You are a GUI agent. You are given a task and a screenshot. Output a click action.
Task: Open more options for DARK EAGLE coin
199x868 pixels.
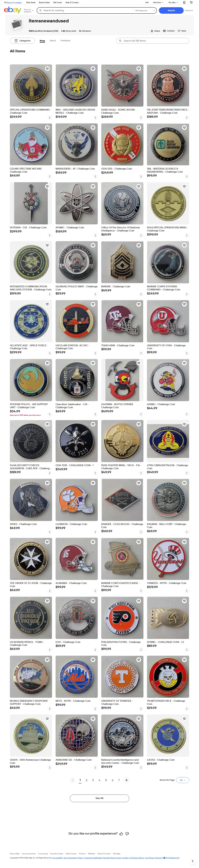click(x=141, y=118)
